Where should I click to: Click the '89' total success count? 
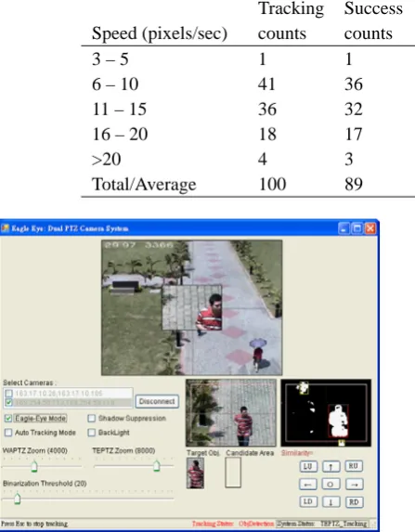tap(354, 184)
